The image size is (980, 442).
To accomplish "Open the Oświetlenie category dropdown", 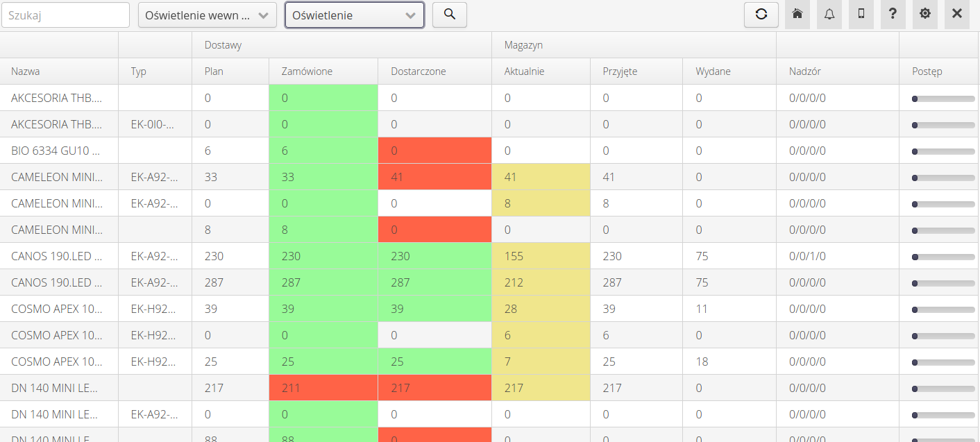I will 354,15.
